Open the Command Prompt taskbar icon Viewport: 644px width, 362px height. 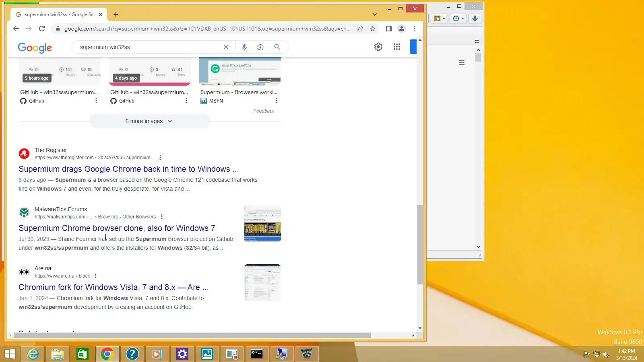click(x=257, y=354)
